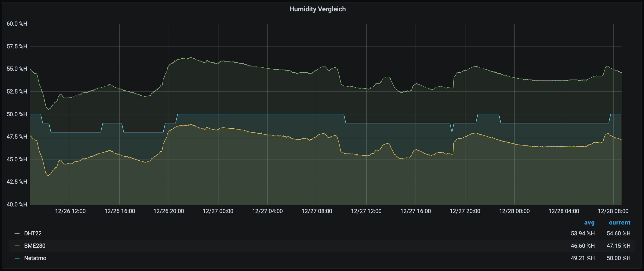The width and height of the screenshot is (644, 271).
Task: Click the 50.0 %H y-axis label
Action: point(17,114)
